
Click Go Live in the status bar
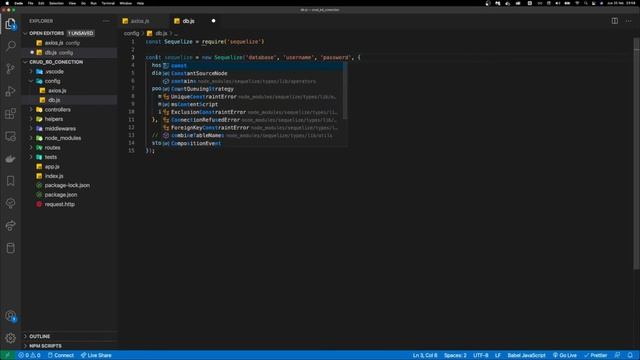tap(564, 355)
